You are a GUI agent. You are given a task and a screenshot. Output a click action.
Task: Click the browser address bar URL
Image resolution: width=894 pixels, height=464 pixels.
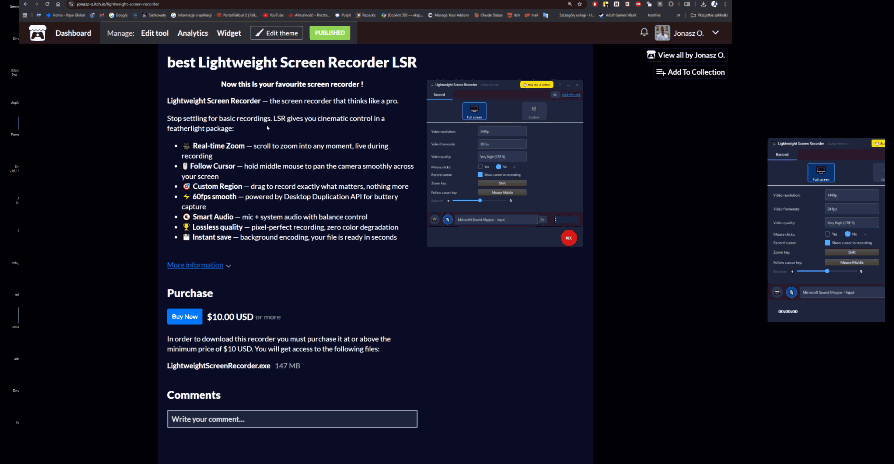tap(117, 4)
